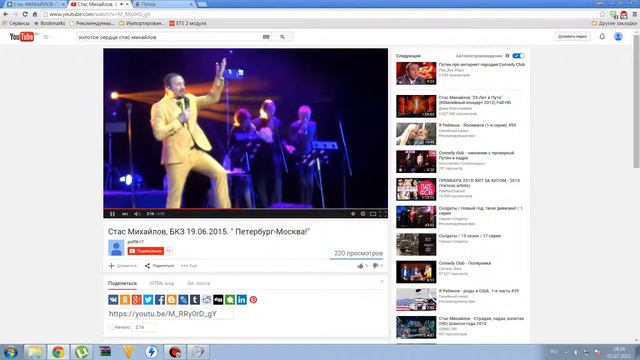Select the youtu.be share link field

point(171,314)
